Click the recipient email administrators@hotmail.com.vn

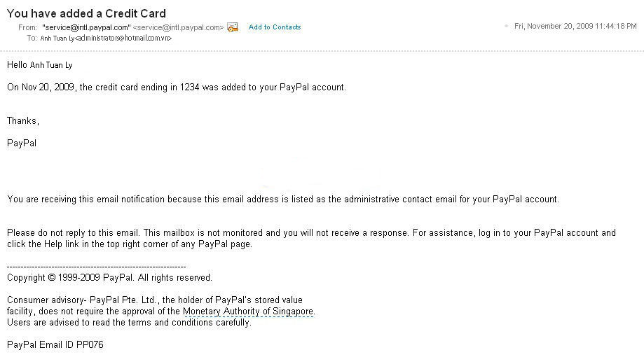pos(123,38)
